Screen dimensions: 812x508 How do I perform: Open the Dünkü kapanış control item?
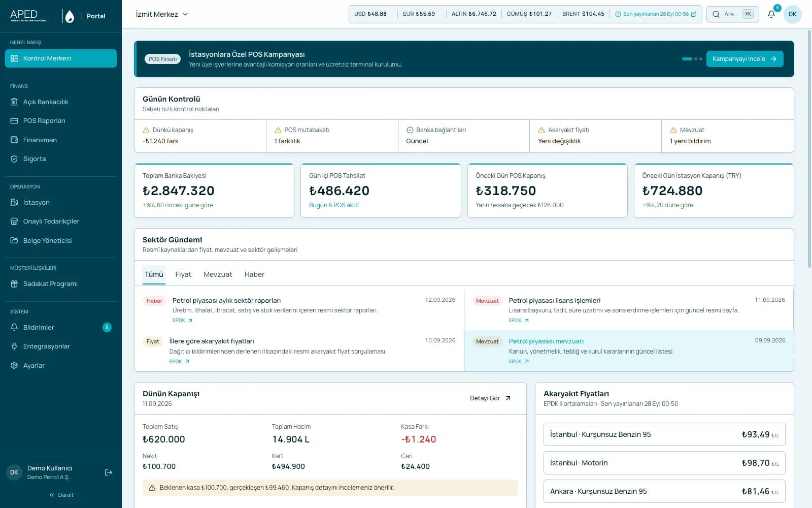pyautogui.click(x=200, y=136)
